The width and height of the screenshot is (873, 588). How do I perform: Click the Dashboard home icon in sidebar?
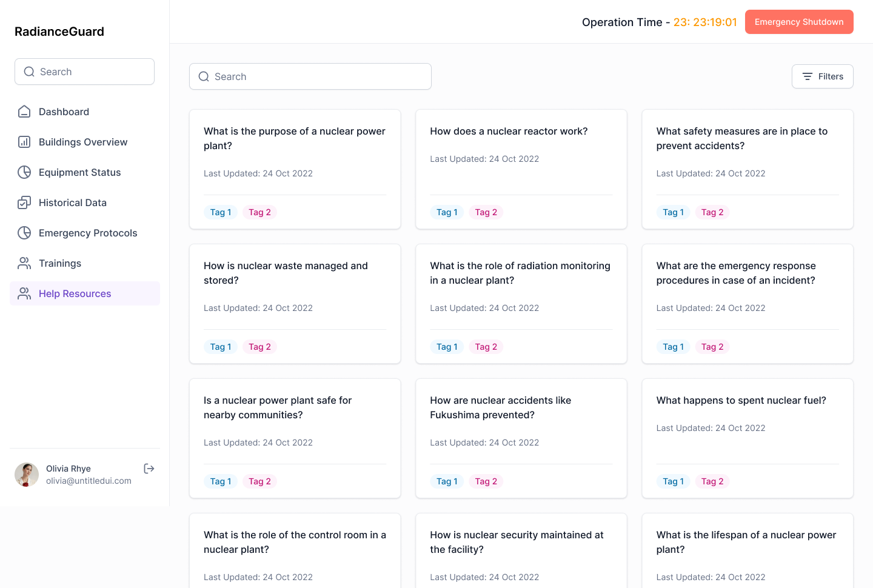[24, 112]
